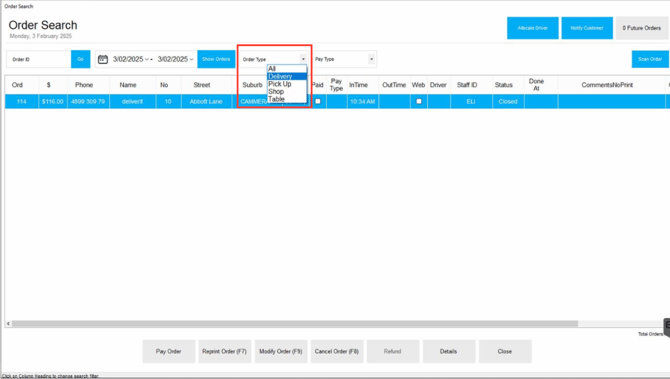Click the horizontal scrollbar thumb

[x=295, y=324]
